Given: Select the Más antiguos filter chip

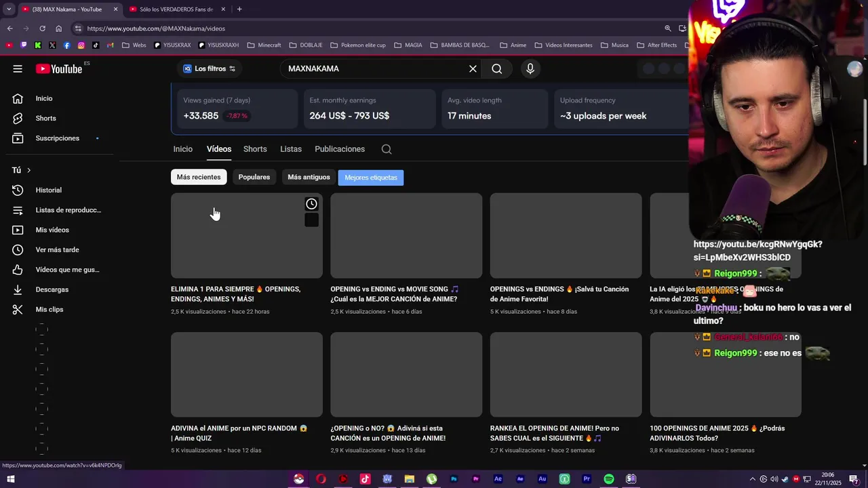Looking at the screenshot, I should coord(309,178).
